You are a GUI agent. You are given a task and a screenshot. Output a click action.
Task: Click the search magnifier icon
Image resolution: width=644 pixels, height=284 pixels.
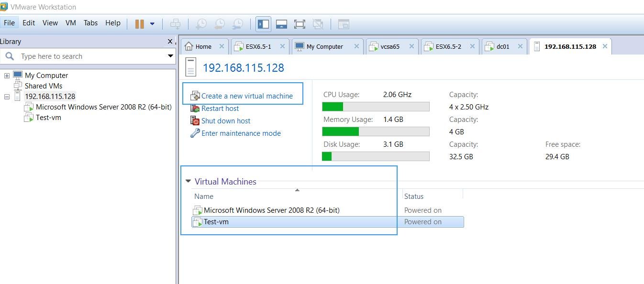click(x=9, y=56)
